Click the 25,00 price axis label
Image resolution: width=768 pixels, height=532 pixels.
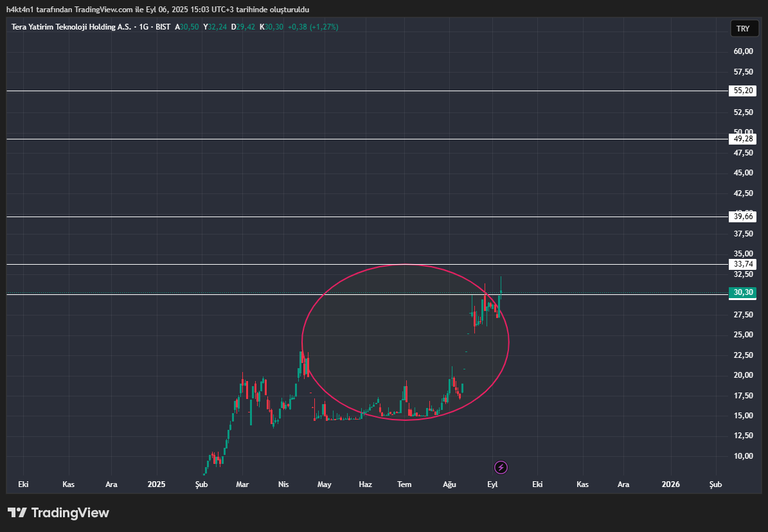(743, 335)
